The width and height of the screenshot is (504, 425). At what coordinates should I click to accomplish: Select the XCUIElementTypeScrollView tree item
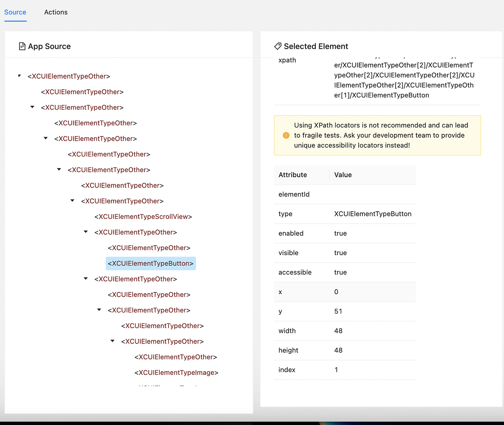[x=143, y=217]
